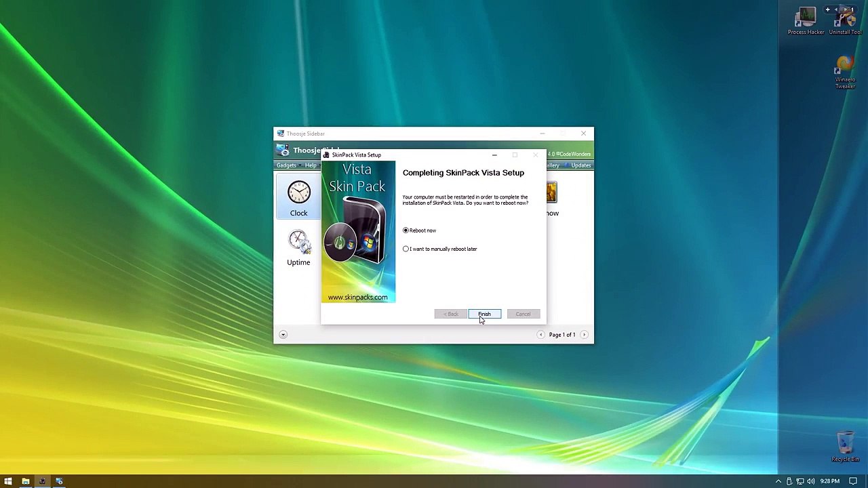Minimize the SkinPack Vista Setup window
Viewport: 868px width, 488px height.
(494, 155)
